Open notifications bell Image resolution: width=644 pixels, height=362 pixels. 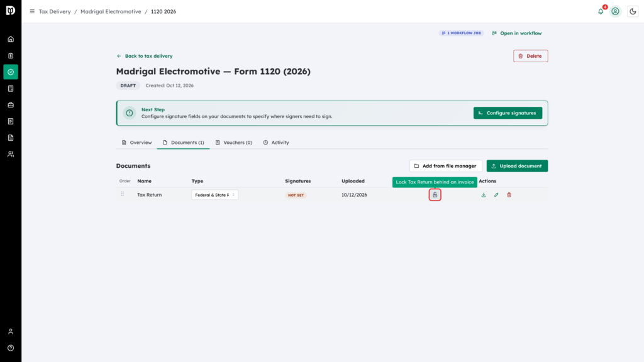tap(601, 11)
